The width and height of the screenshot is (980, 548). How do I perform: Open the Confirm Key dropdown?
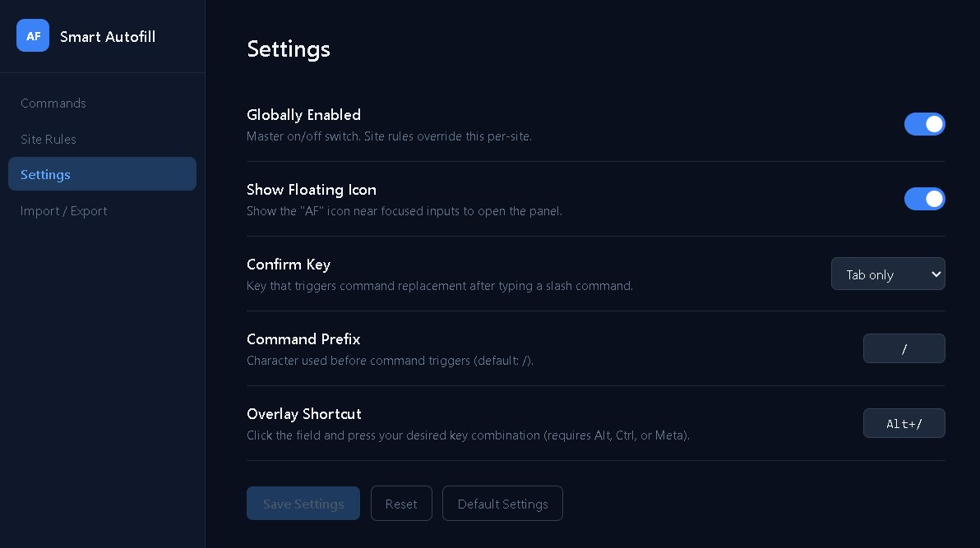pyautogui.click(x=887, y=274)
